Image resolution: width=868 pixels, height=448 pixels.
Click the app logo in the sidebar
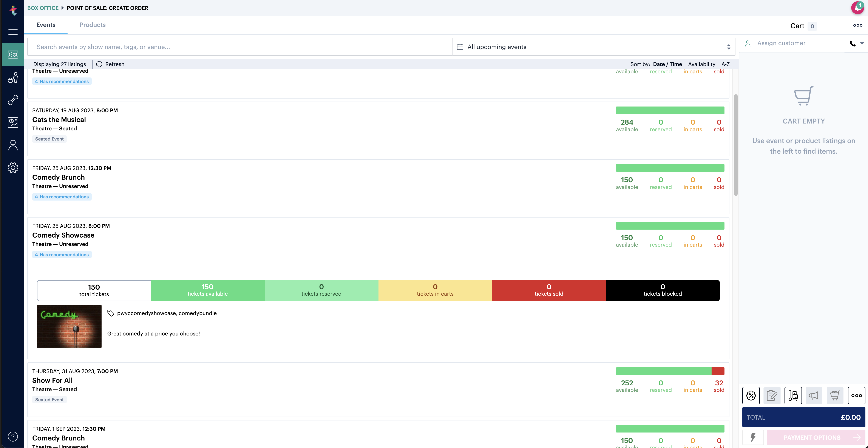point(13,11)
